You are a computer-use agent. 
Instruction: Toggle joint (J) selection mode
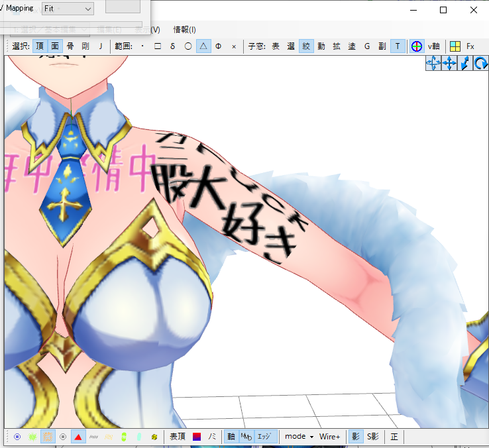(101, 46)
